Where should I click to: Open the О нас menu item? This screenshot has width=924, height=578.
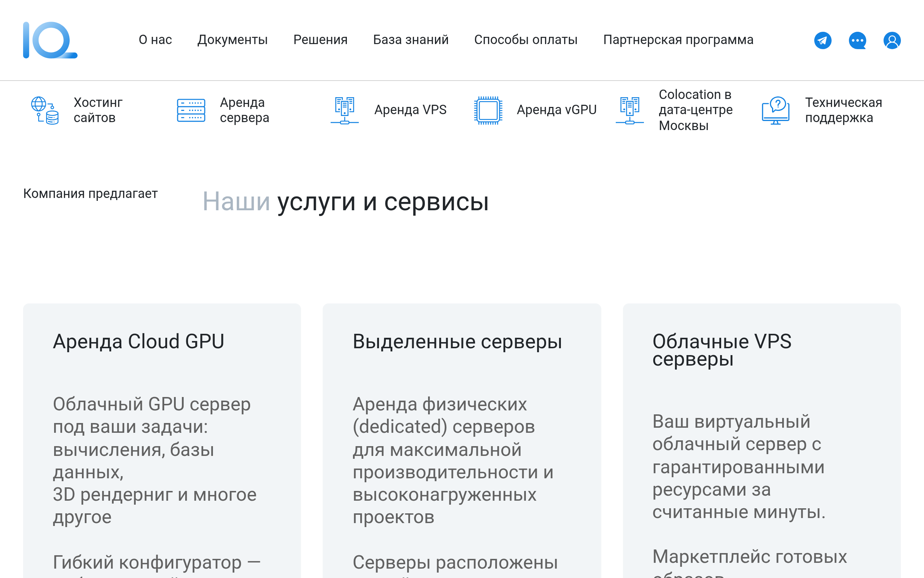click(x=155, y=40)
